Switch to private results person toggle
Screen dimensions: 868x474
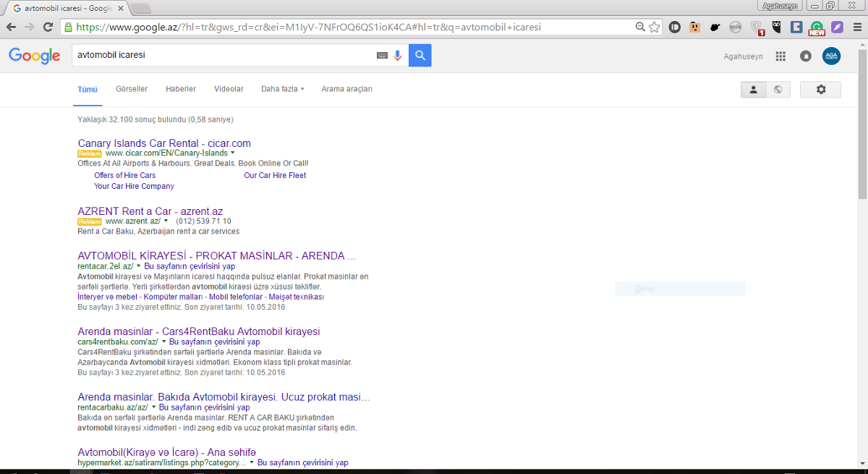tap(753, 90)
